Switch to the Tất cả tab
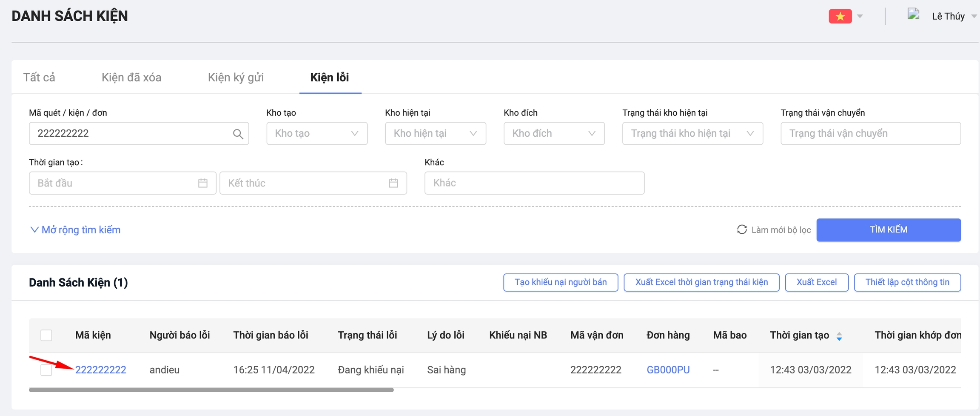 (x=39, y=77)
